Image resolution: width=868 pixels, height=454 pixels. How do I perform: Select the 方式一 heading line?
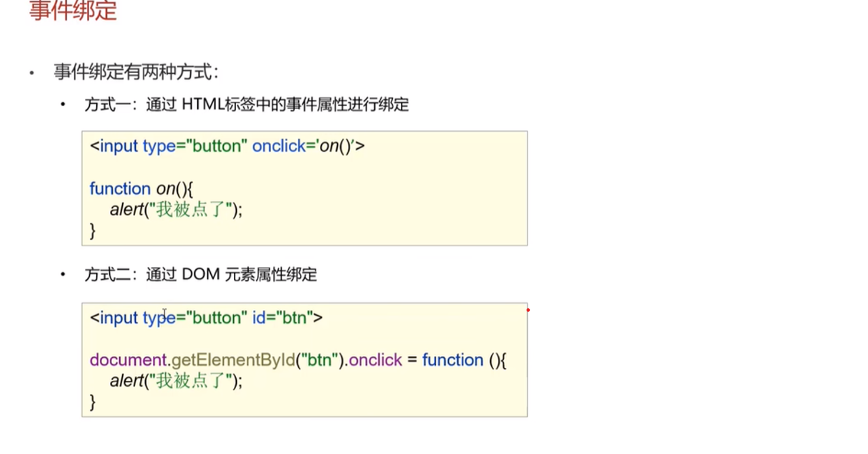tap(247, 105)
